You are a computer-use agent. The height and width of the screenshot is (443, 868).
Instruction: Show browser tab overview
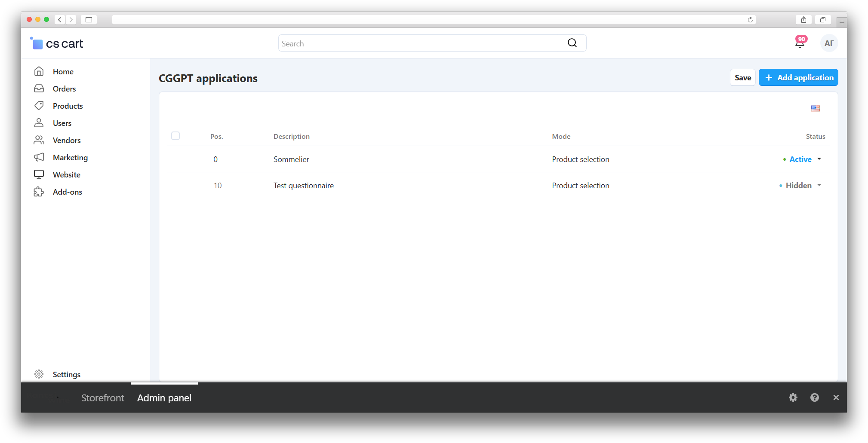pyautogui.click(x=822, y=20)
